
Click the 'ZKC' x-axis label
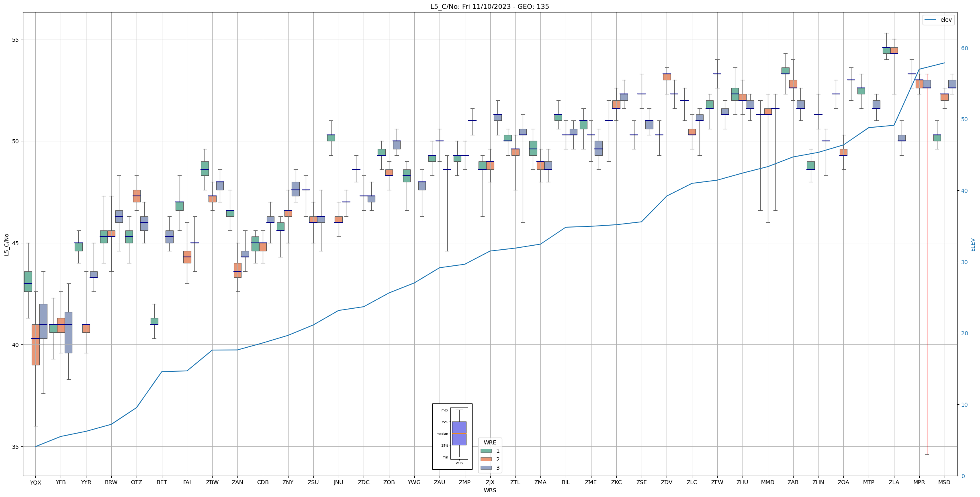tap(616, 482)
